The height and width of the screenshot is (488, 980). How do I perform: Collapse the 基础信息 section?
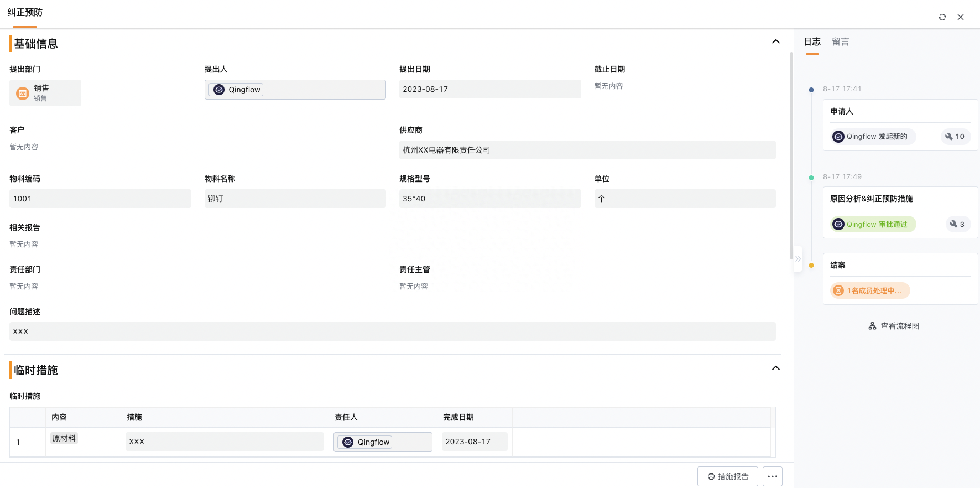pos(776,41)
